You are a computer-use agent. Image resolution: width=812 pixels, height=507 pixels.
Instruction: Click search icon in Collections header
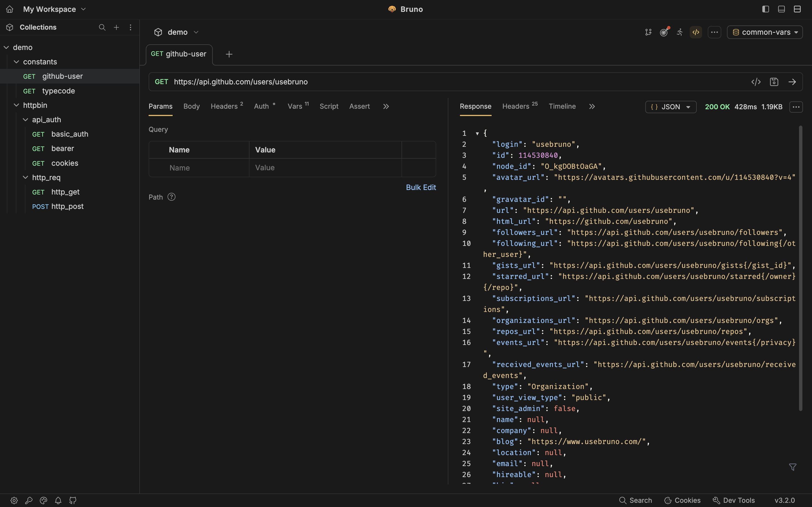[x=102, y=27]
